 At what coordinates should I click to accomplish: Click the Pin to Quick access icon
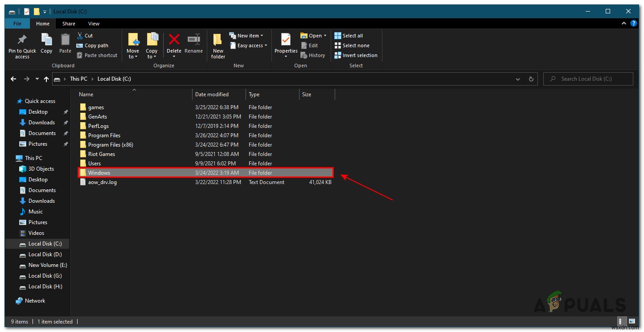pos(21,45)
